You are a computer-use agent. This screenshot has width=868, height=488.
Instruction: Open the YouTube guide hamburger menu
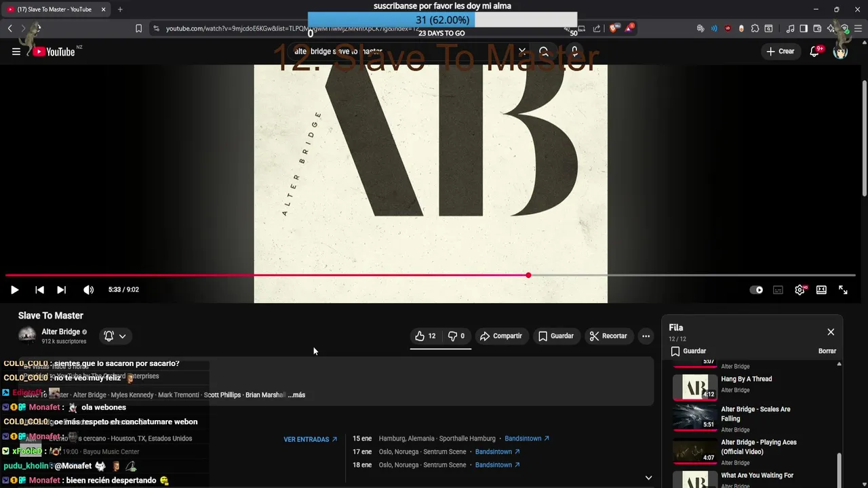(16, 52)
